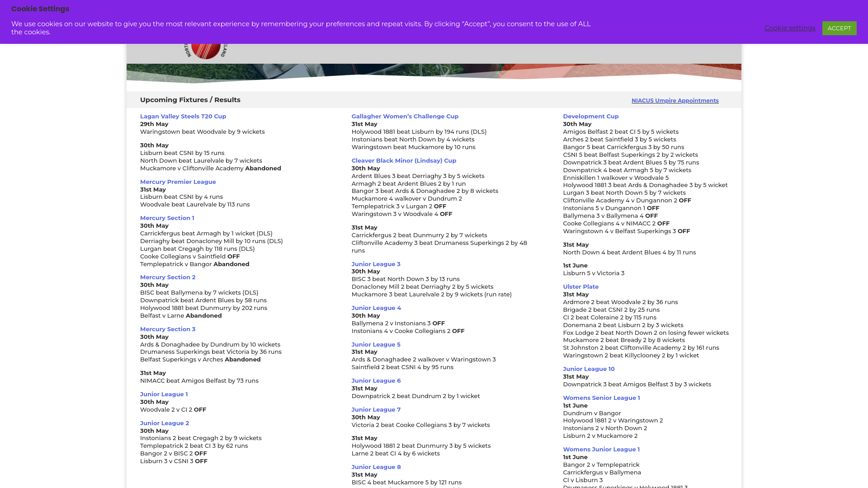The height and width of the screenshot is (488, 868).
Task: Select 'Instonians 5 v Dungannon 1 OFF' line
Action: [x=611, y=208]
